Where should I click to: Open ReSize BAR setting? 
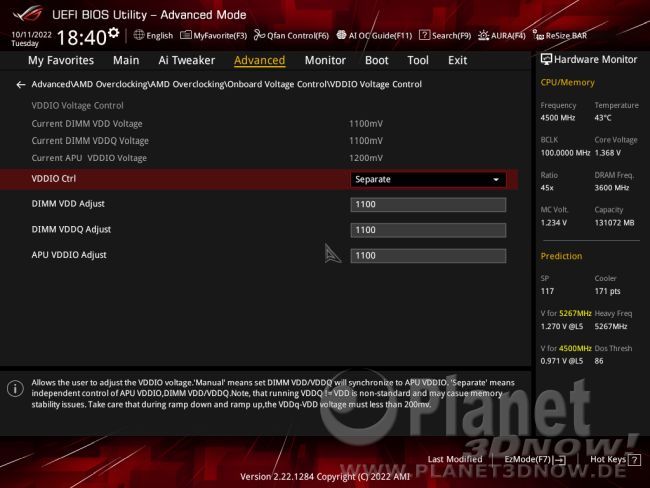560,36
